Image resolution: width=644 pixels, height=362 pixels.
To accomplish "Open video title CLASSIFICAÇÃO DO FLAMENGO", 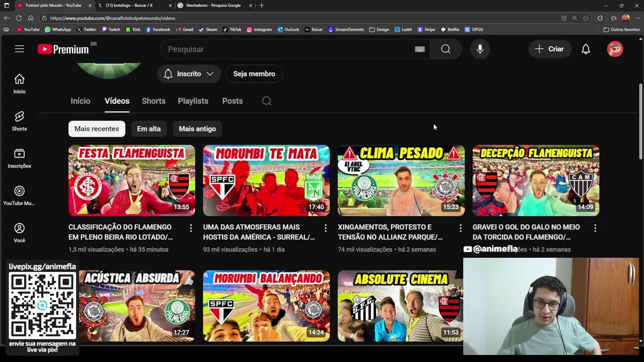I will tap(121, 232).
